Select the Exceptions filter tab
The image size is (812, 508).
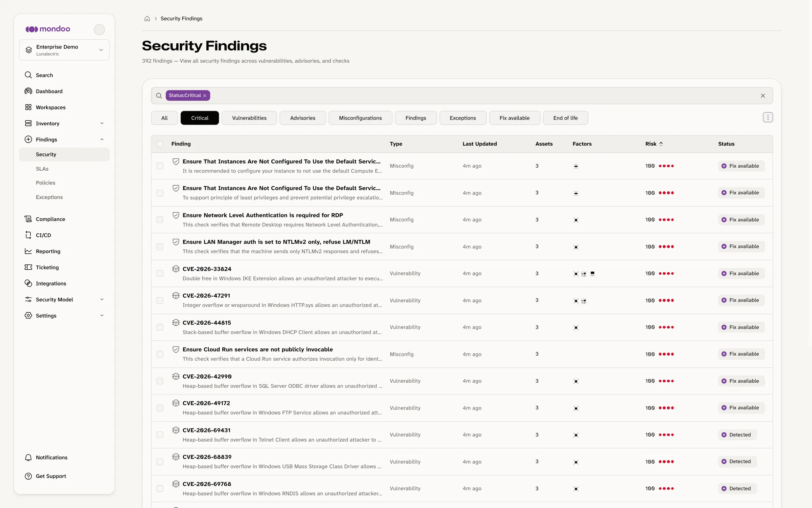pyautogui.click(x=463, y=118)
